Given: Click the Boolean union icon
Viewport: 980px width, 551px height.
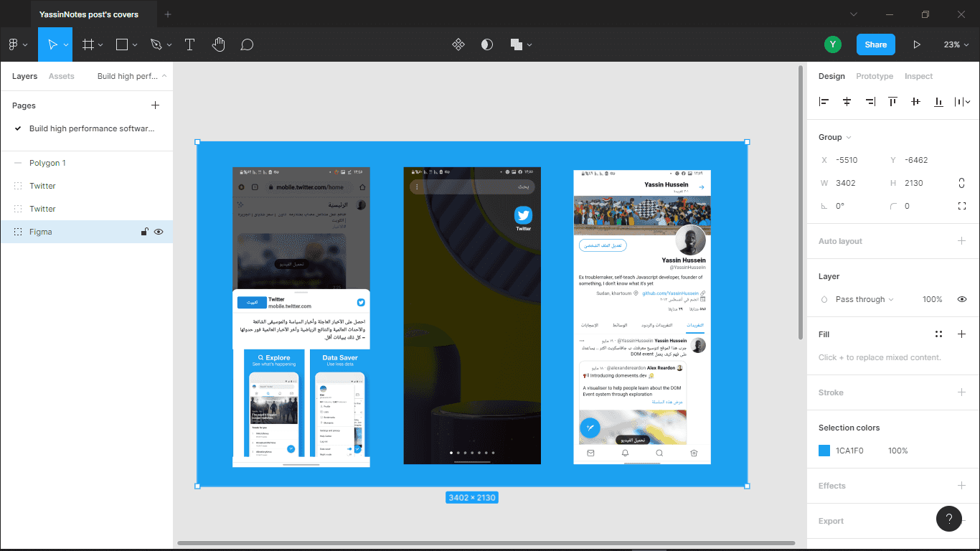Looking at the screenshot, I should [x=516, y=44].
